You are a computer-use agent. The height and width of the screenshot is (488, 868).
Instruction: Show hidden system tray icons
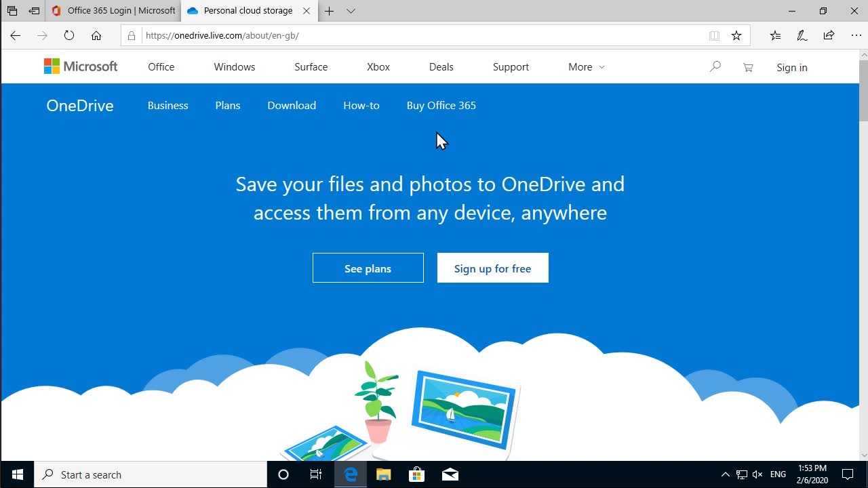tap(725, 474)
